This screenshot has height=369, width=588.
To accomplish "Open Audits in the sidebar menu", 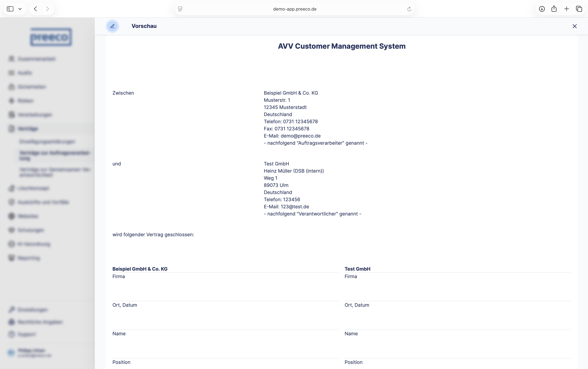I will tap(25, 73).
